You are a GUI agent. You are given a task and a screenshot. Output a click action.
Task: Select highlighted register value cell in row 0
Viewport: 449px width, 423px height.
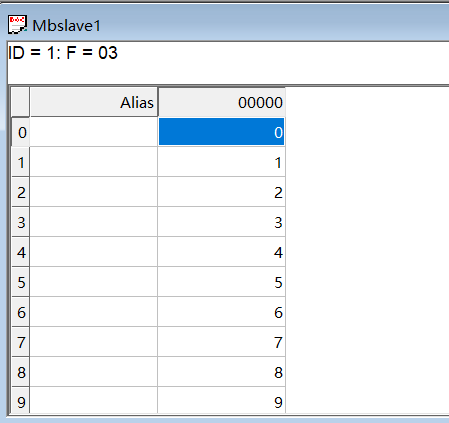coord(222,132)
